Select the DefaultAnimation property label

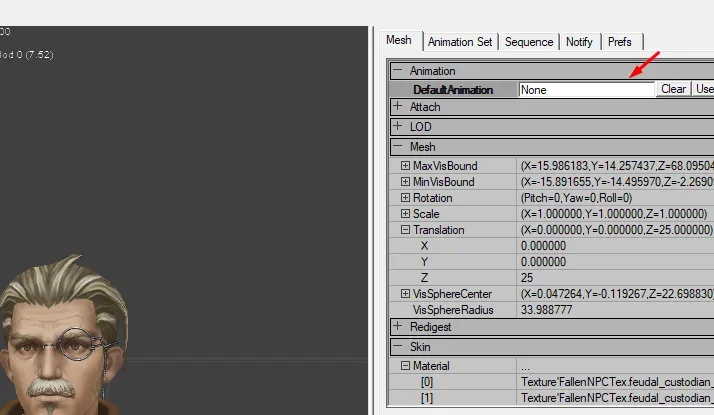coord(453,90)
